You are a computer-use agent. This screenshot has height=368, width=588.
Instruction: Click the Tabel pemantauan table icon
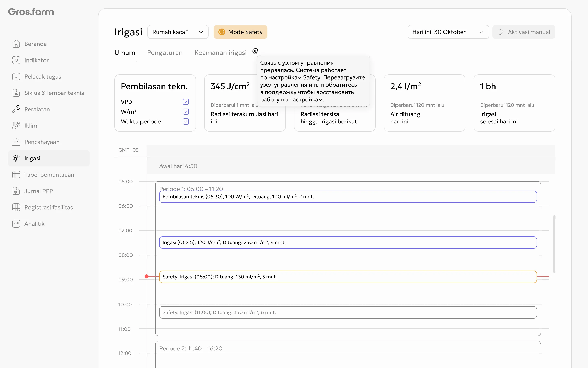click(x=16, y=175)
